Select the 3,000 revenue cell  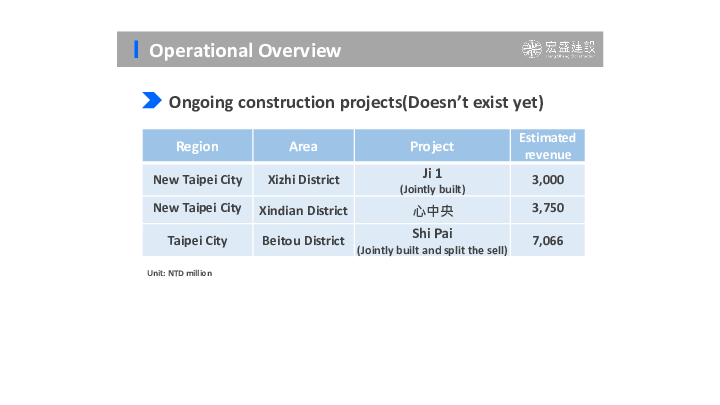[x=548, y=180]
